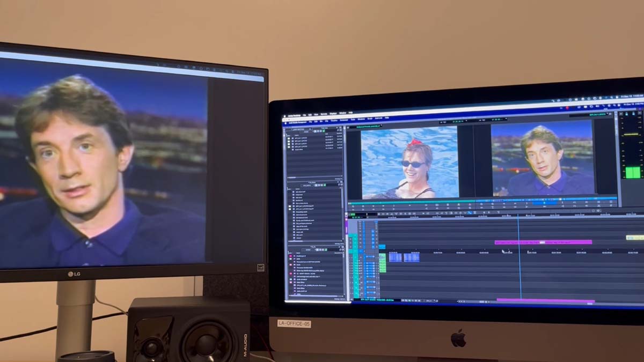Open the Script menu in Avid's menu row
Screen dimensions: 644x362
coord(370,119)
